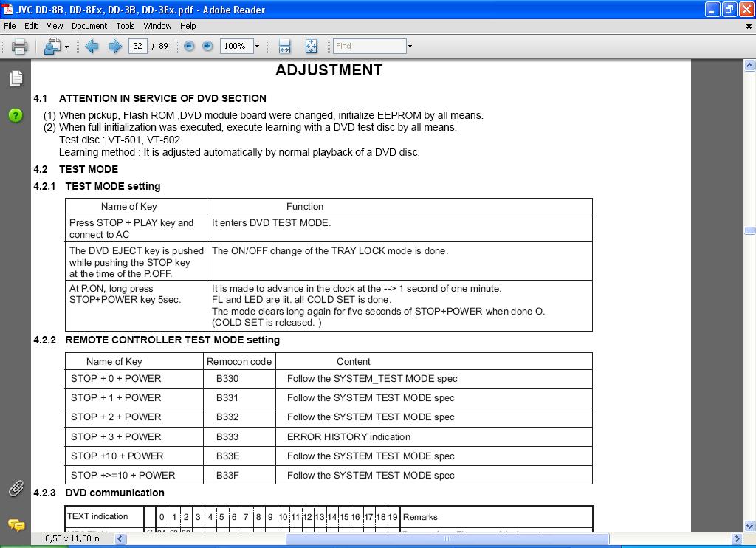Expand the Find options dropdown arrow
756x548 pixels.
point(410,47)
